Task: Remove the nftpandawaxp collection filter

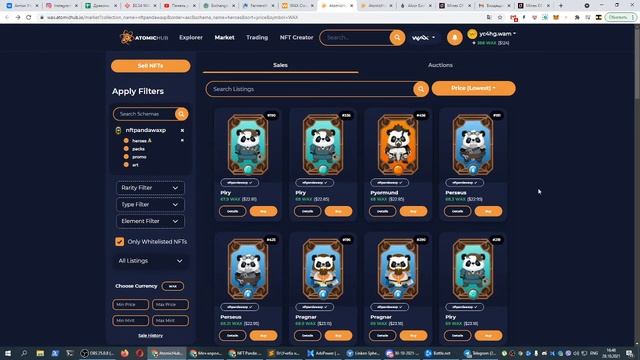Action: point(182,130)
